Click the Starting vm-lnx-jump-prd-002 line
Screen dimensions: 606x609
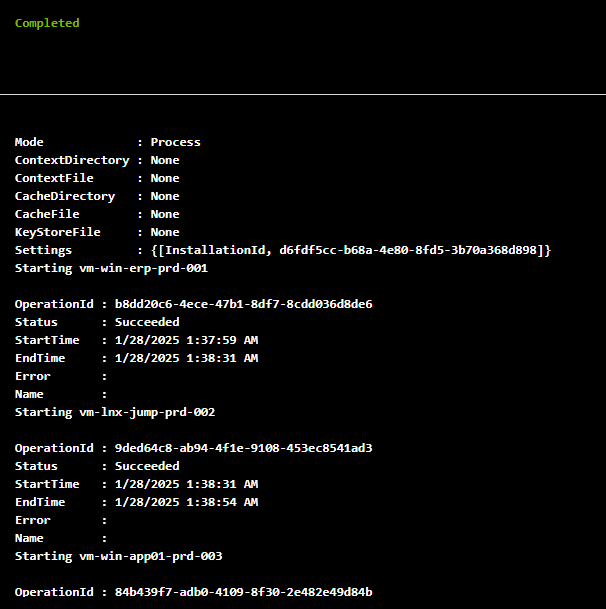tap(115, 412)
